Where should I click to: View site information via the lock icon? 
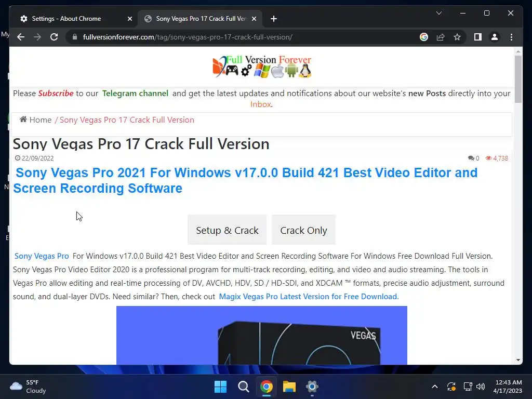(x=75, y=37)
